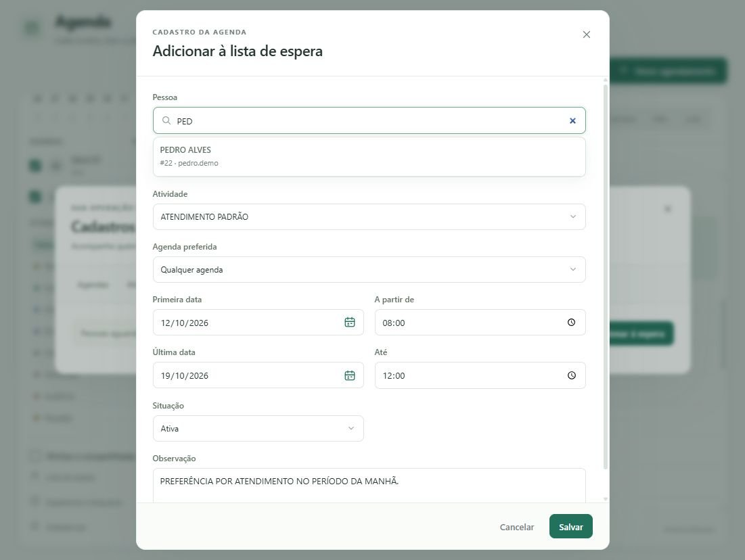Open the Última data calendar picker

tap(350, 376)
